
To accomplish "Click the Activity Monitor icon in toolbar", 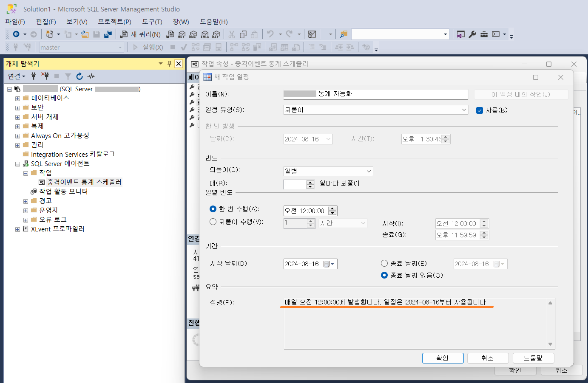I will point(312,34).
